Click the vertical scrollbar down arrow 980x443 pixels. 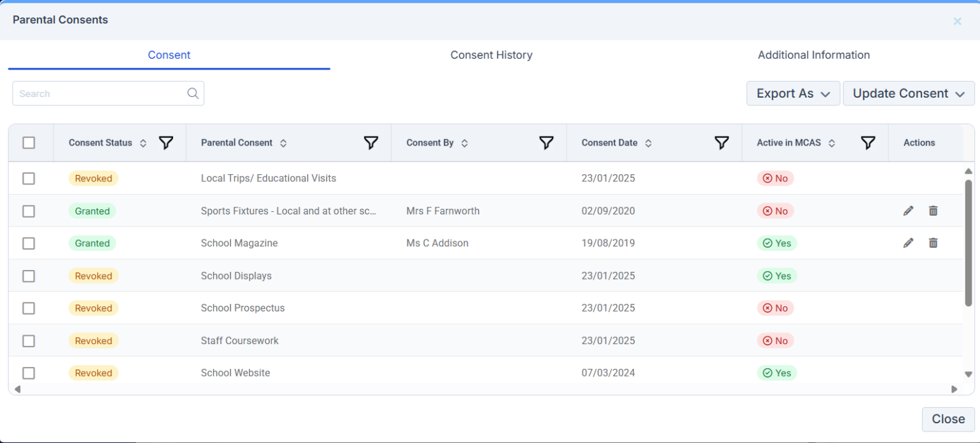click(968, 375)
